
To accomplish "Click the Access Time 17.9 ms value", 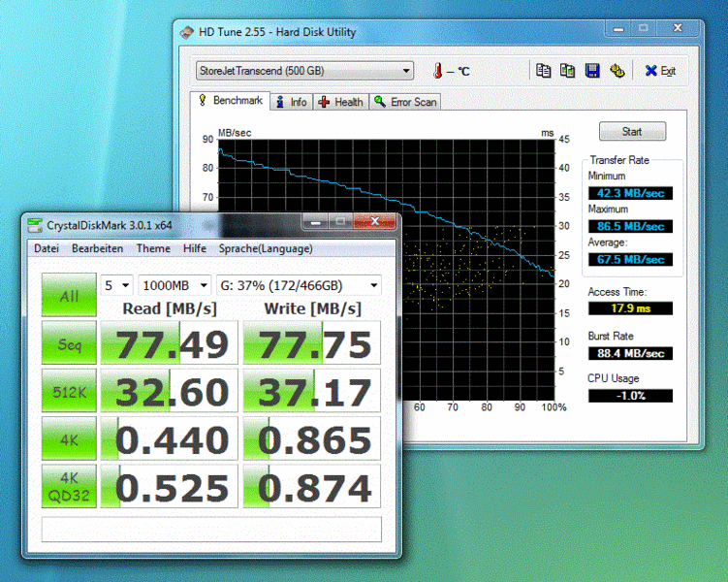I will [x=630, y=308].
